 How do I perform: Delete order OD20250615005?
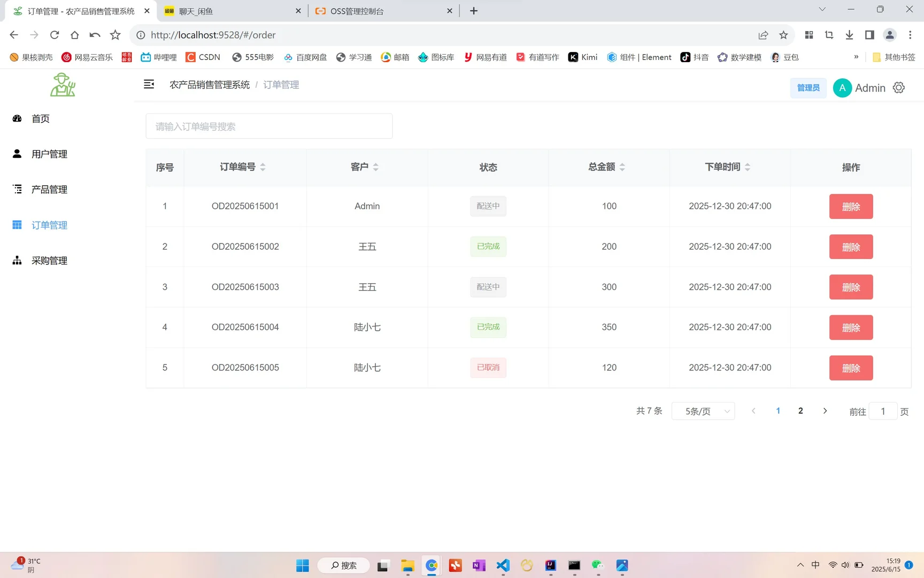click(x=851, y=368)
